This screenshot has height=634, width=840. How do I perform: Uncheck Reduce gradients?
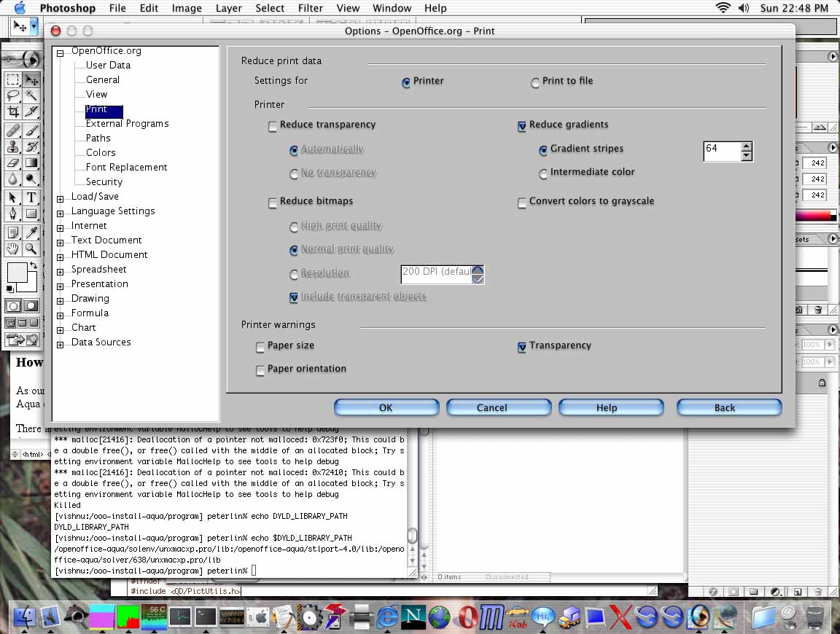(x=522, y=126)
